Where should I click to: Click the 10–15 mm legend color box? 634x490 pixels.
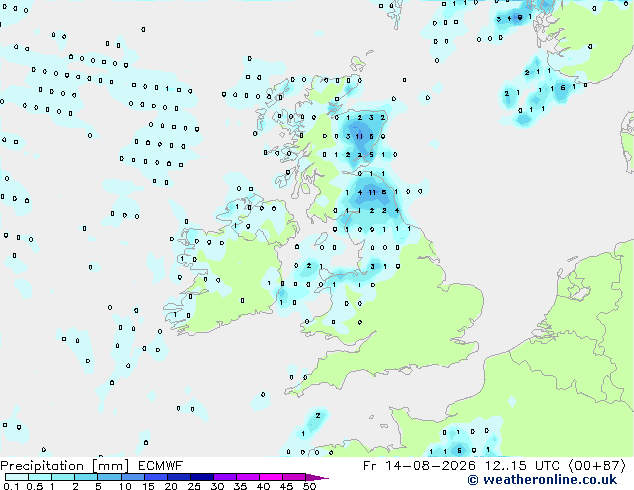pos(133,477)
